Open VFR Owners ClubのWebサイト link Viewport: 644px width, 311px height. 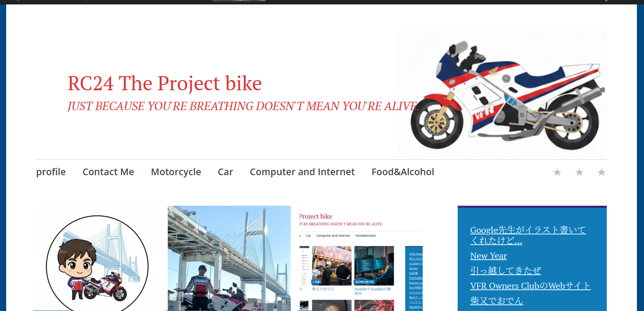pyautogui.click(x=530, y=285)
